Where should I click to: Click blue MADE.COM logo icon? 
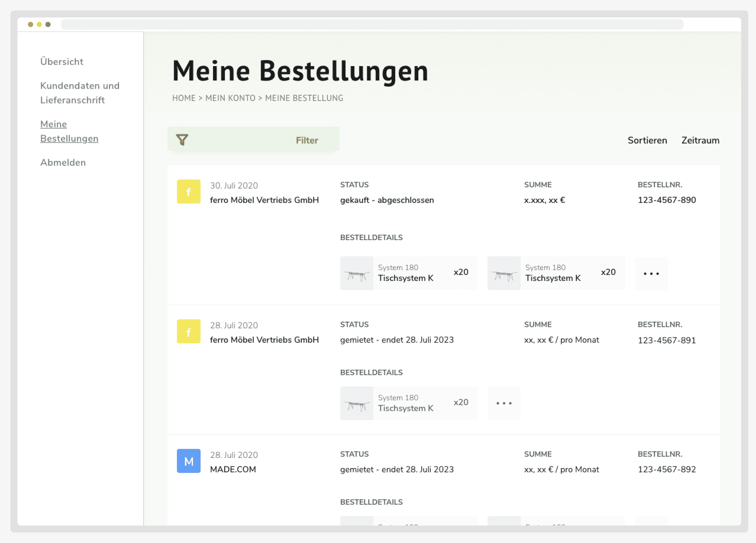pyautogui.click(x=188, y=461)
